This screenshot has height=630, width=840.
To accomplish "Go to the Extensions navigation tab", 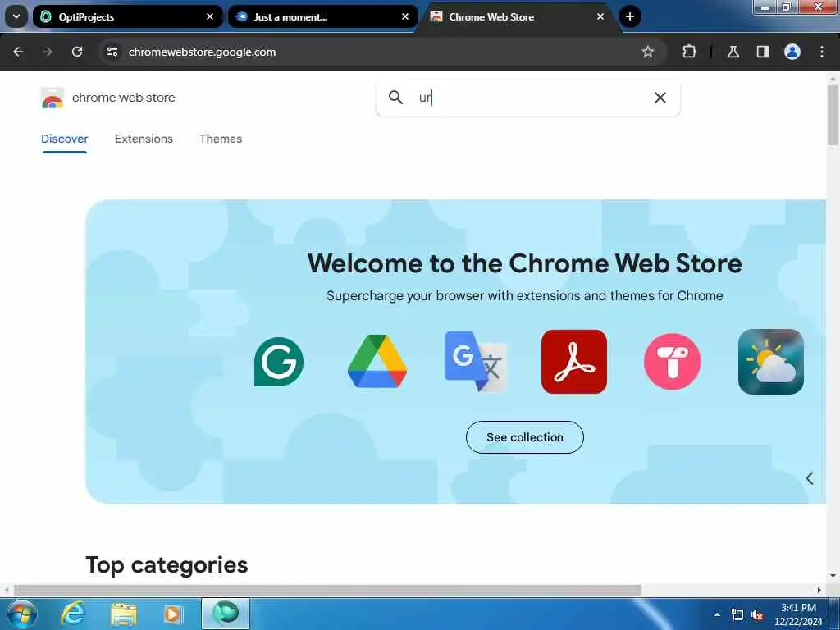I will 144,139.
